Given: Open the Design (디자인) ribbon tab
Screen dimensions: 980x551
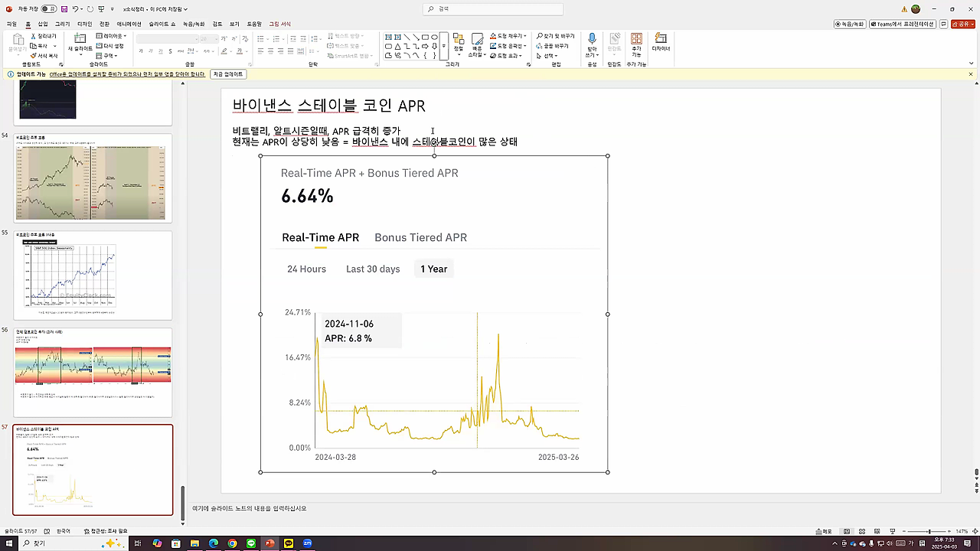Looking at the screenshot, I should 84,24.
